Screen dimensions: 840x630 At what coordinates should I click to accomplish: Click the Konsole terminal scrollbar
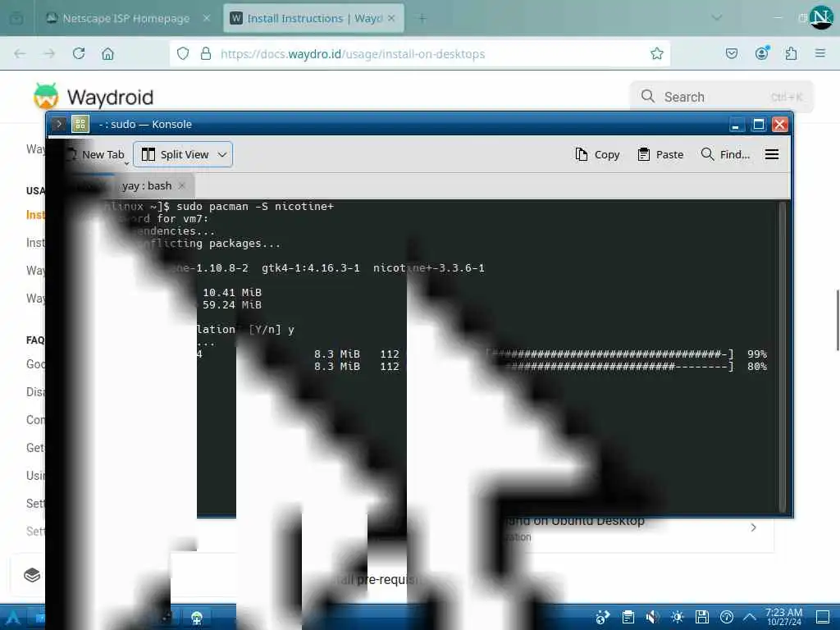[x=782, y=356]
